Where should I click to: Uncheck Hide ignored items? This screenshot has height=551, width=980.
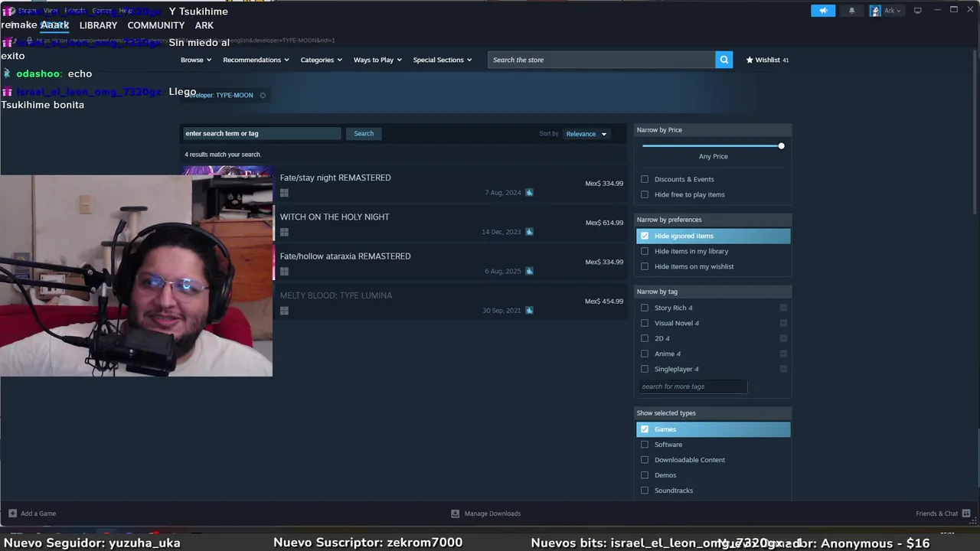(x=645, y=236)
